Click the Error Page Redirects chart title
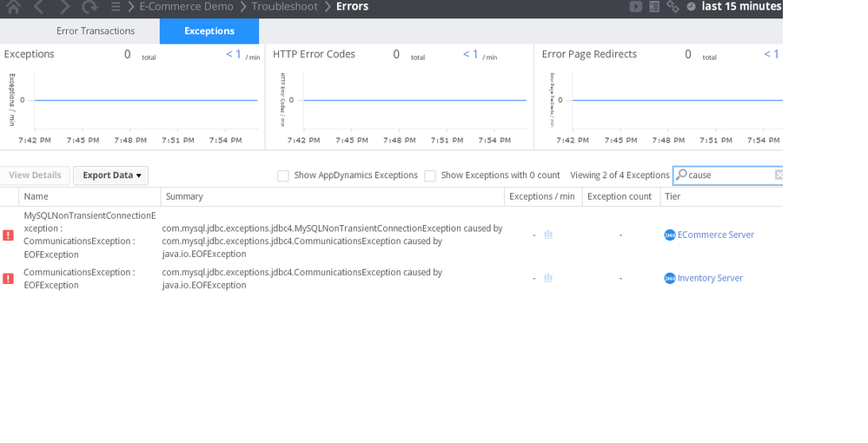 [x=590, y=54]
